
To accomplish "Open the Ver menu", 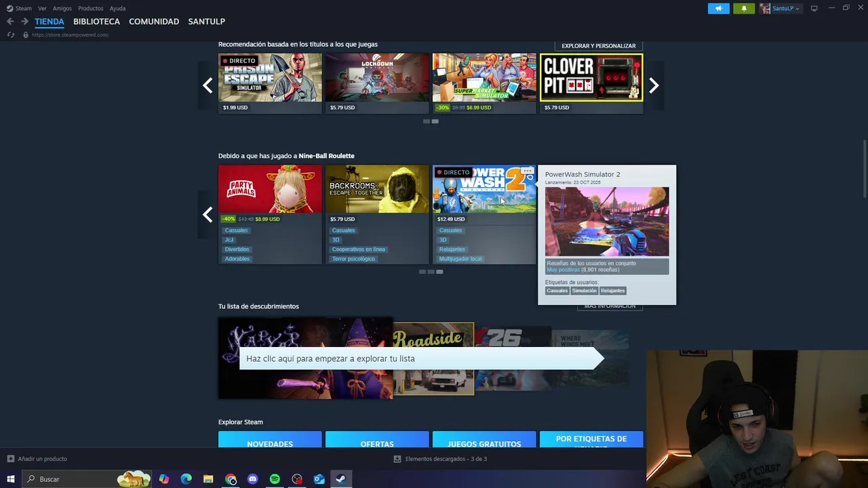I will pyautogui.click(x=42, y=8).
